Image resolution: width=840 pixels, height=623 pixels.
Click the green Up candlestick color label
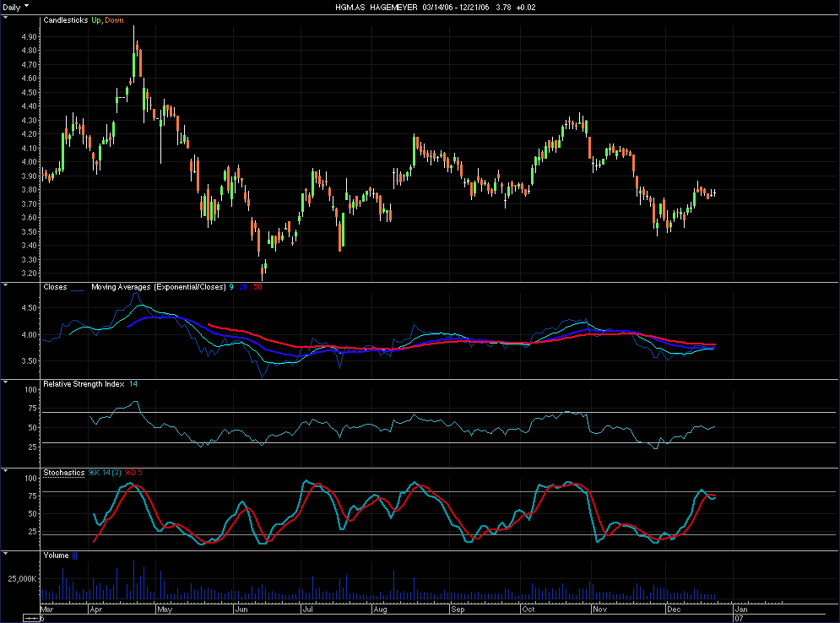(x=96, y=19)
